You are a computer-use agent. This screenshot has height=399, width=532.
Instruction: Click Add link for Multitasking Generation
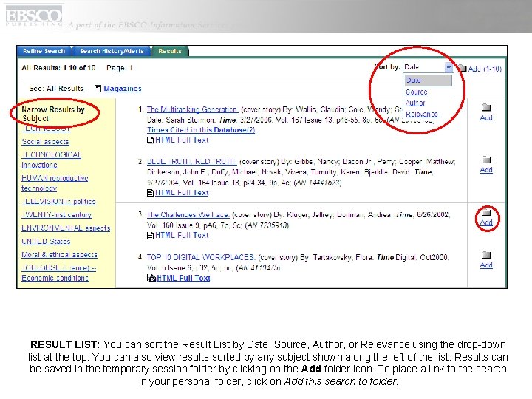(x=486, y=117)
